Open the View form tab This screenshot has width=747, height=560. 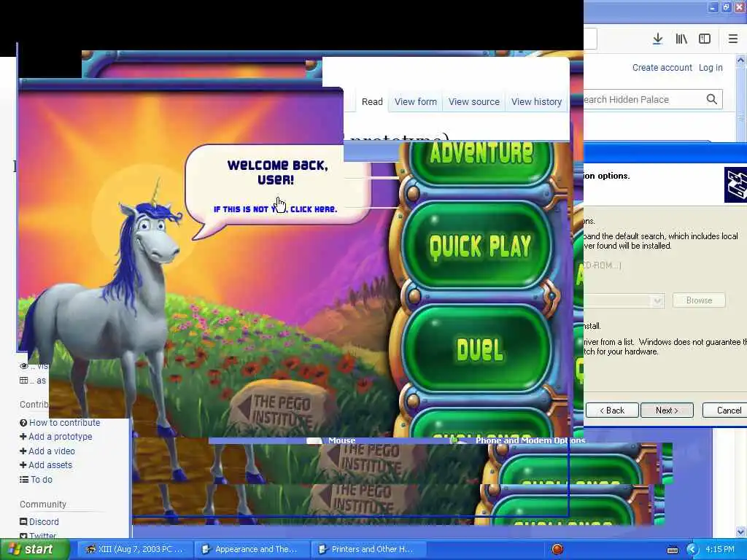(x=415, y=102)
